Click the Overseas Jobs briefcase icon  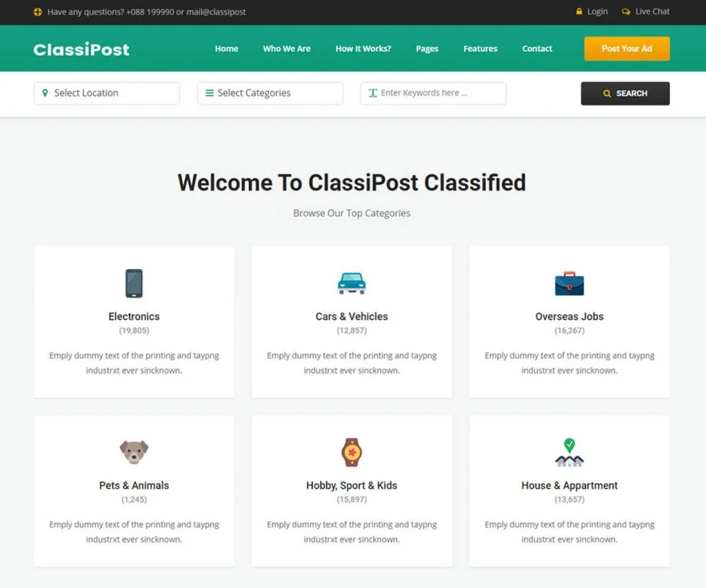pyautogui.click(x=569, y=283)
